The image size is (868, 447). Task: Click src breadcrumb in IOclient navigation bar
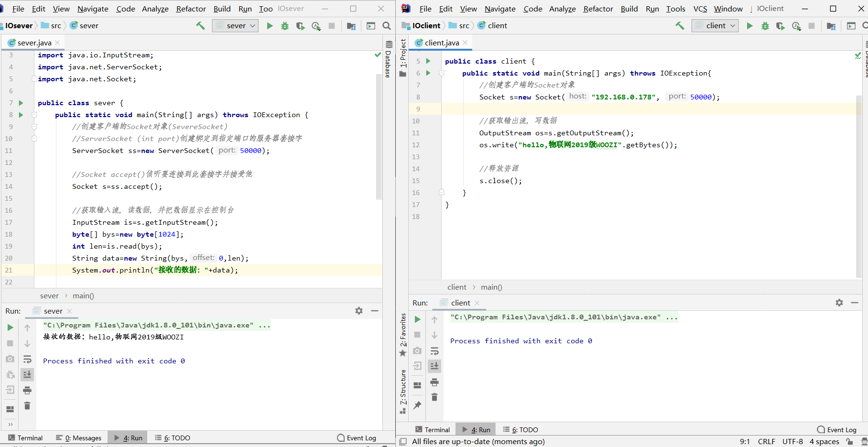[459, 26]
